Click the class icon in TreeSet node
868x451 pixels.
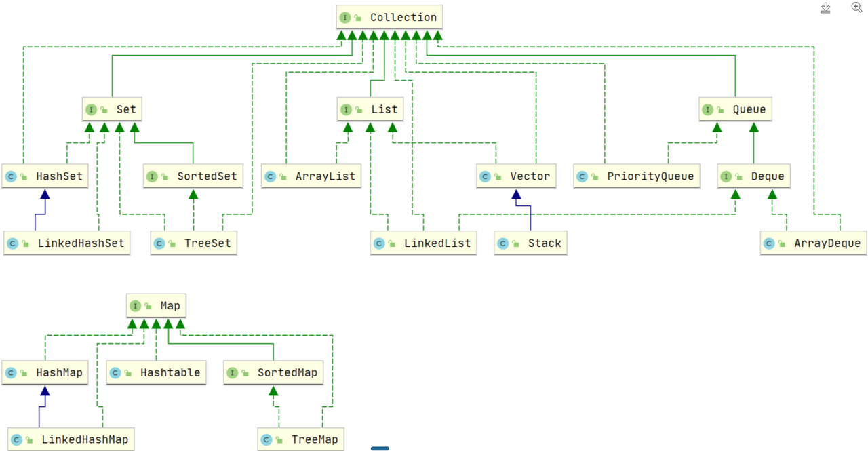tap(159, 243)
